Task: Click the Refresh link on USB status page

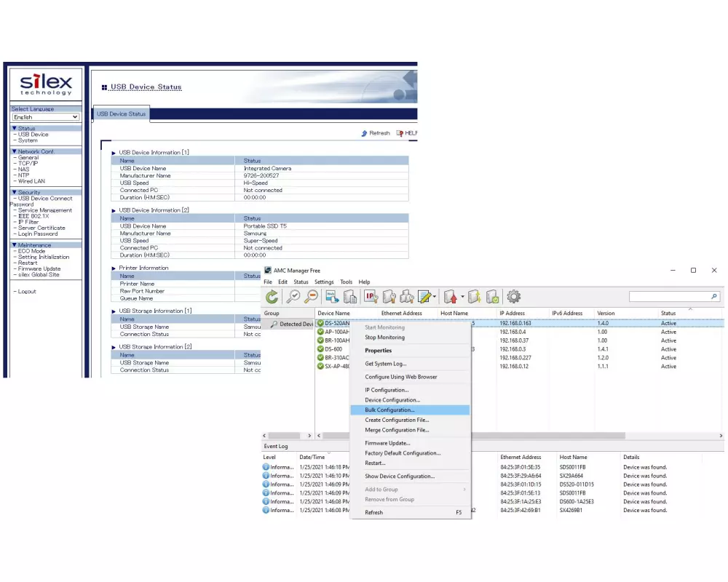Action: pyautogui.click(x=376, y=133)
